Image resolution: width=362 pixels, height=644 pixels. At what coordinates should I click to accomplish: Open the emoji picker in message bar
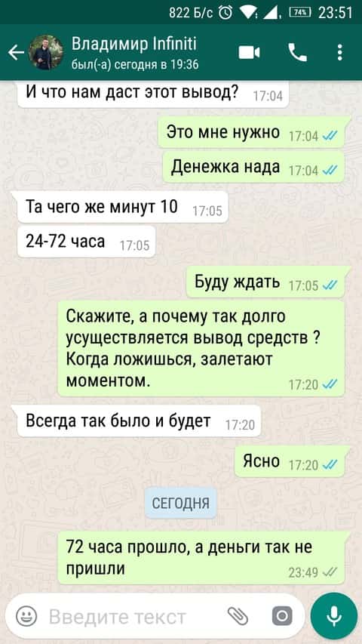(x=26, y=616)
